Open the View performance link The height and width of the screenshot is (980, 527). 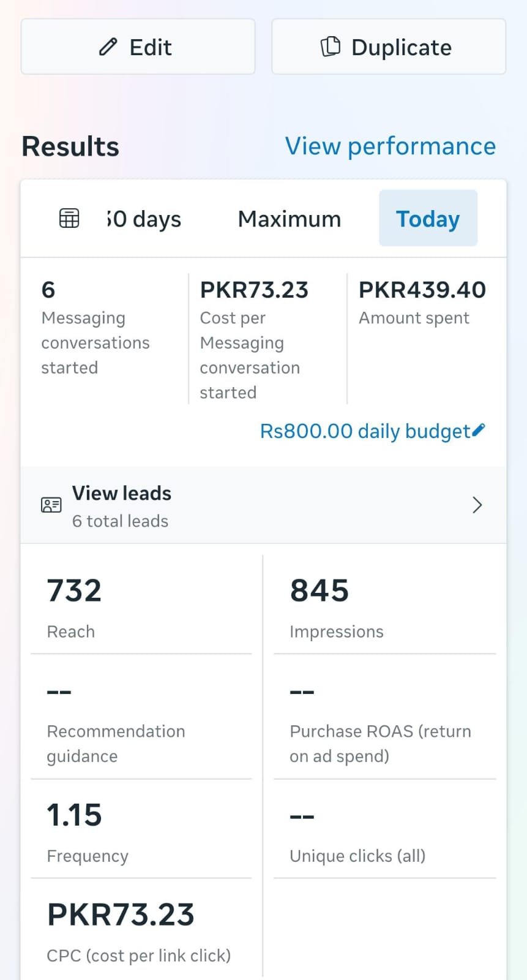(391, 146)
